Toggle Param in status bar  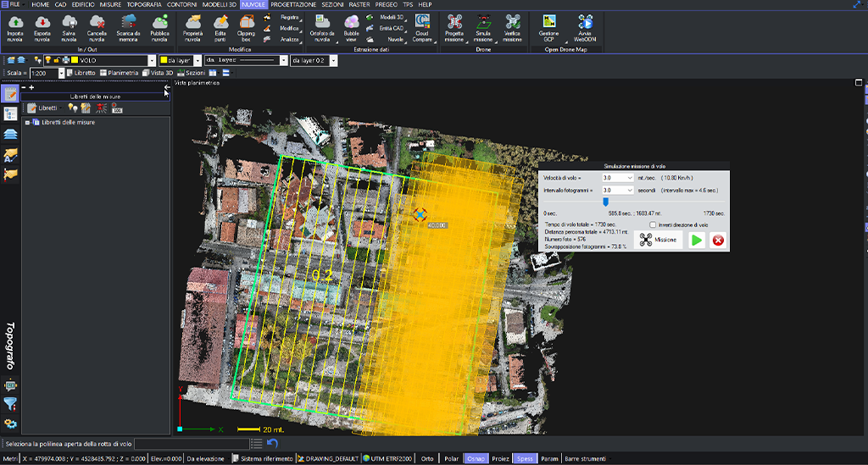549,458
